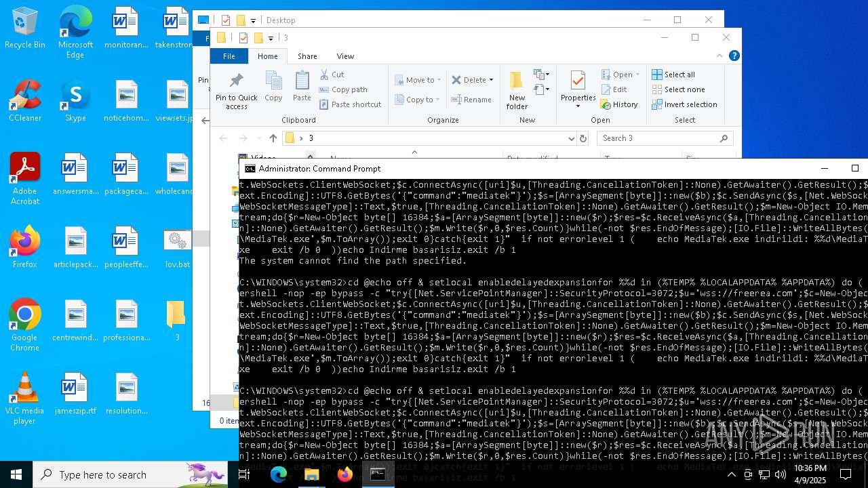Switch to the View ribbon tab
The image size is (868, 488).
[345, 56]
